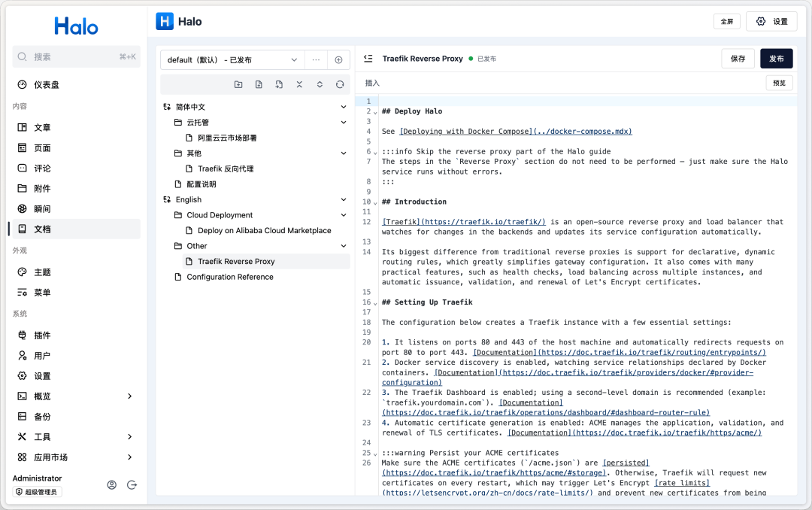Open the default（默认）version dropdown
Screen dimensions: 812x510
232,59
